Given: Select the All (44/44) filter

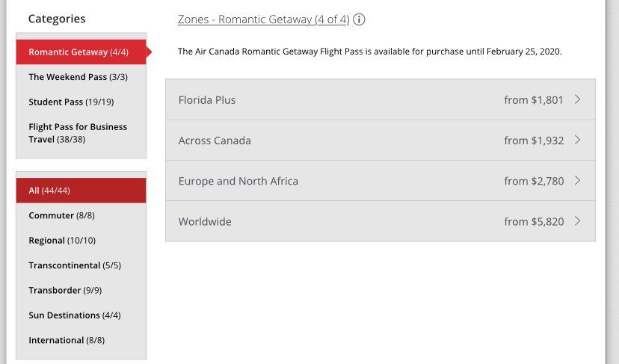Looking at the screenshot, I should click(x=49, y=191).
